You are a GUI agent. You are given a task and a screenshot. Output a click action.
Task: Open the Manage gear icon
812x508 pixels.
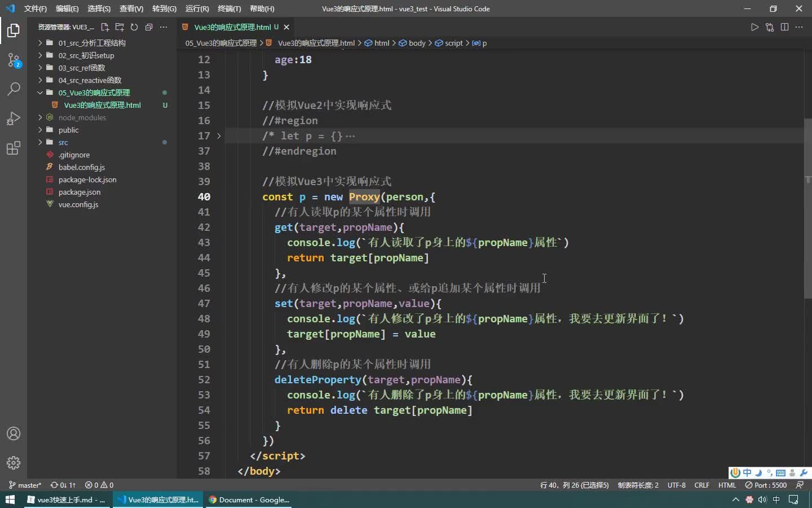click(14, 463)
